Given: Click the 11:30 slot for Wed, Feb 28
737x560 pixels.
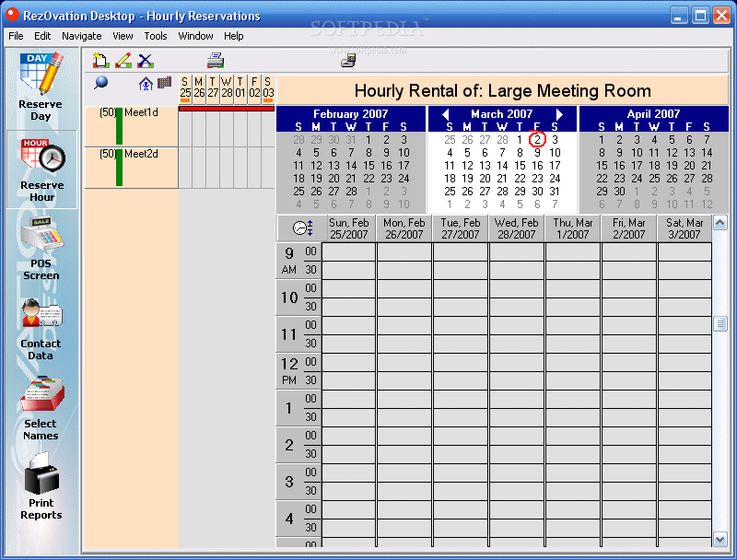Looking at the screenshot, I should [516, 344].
